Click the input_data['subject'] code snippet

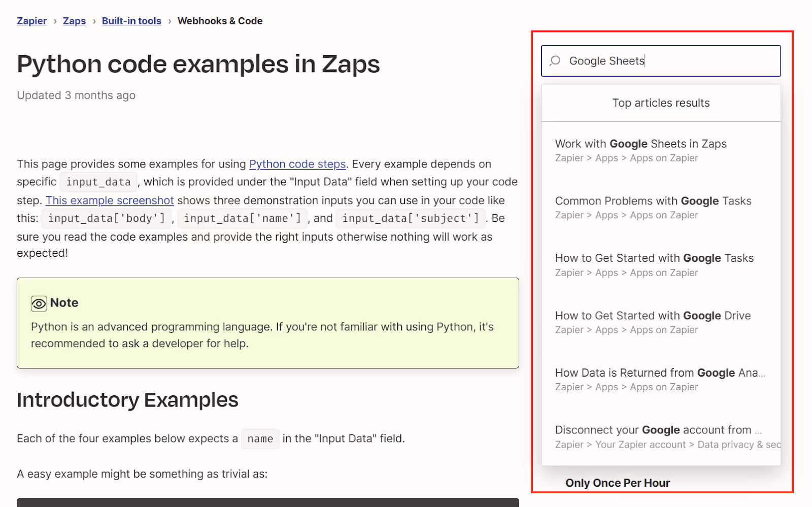pyautogui.click(x=411, y=218)
